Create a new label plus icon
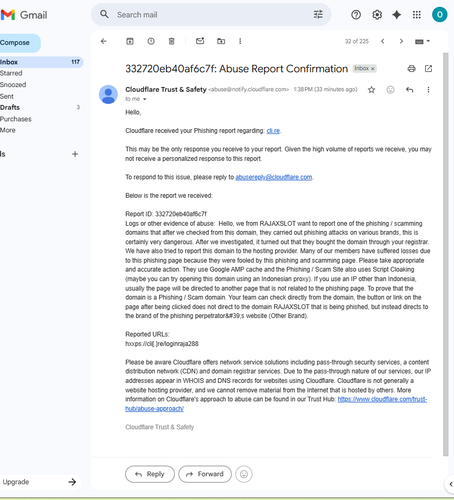Viewport: 454px width, 500px height. [75, 154]
